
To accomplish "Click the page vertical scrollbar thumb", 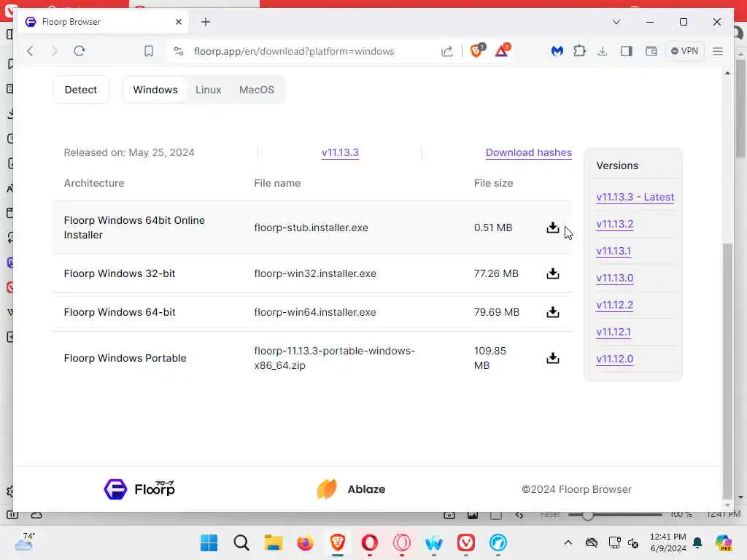I will click(x=727, y=370).
